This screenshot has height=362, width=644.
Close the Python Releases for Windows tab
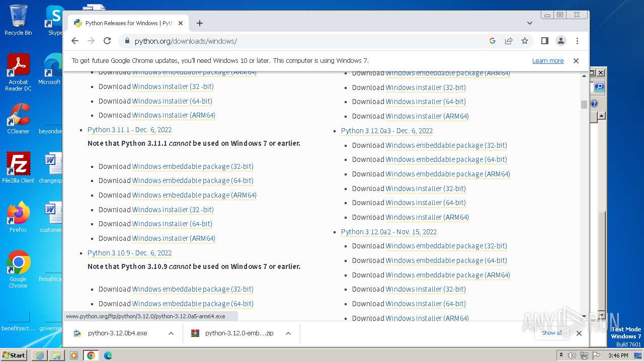pyautogui.click(x=181, y=23)
